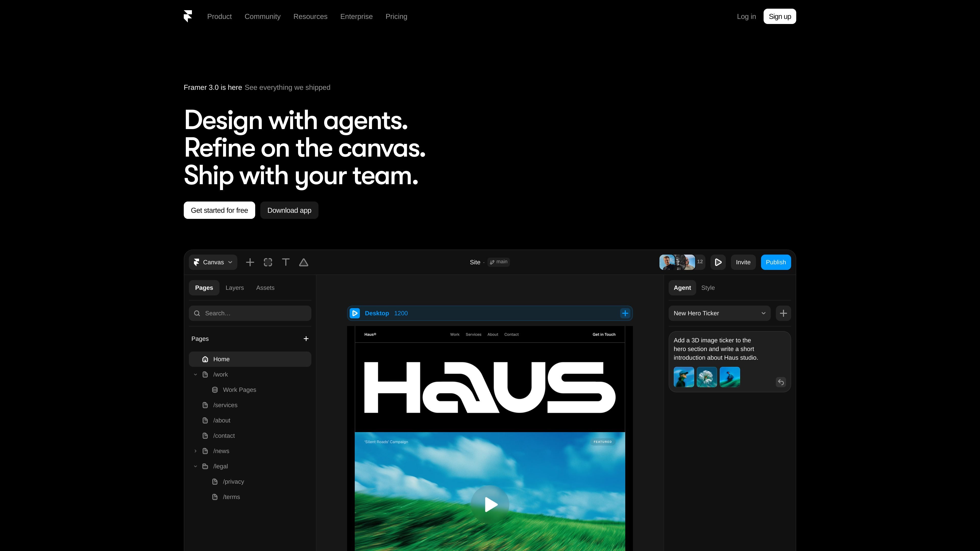Select the frame tool in canvas toolbar

coord(268,262)
